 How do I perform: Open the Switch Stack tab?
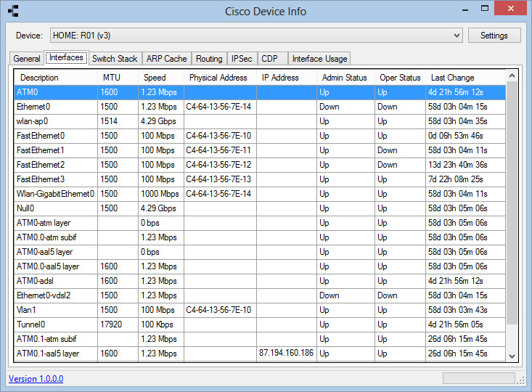(115, 58)
